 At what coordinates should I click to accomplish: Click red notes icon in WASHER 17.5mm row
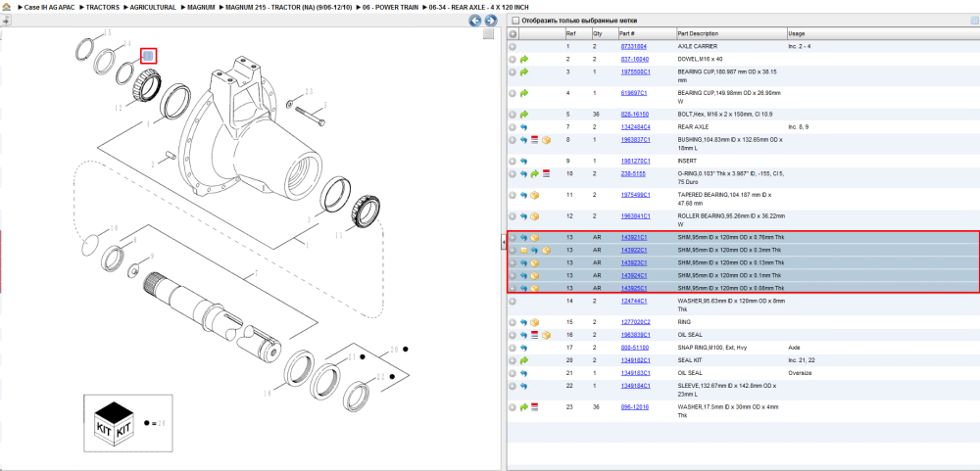535,406
